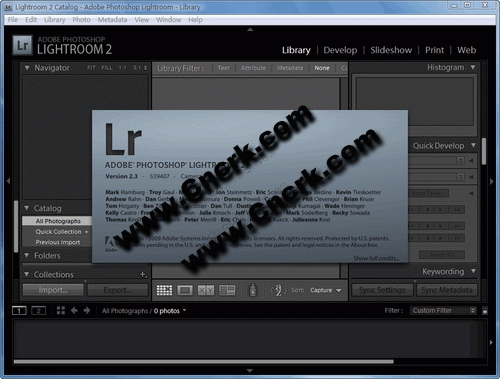Collapse the Histogram panel

click(x=473, y=67)
